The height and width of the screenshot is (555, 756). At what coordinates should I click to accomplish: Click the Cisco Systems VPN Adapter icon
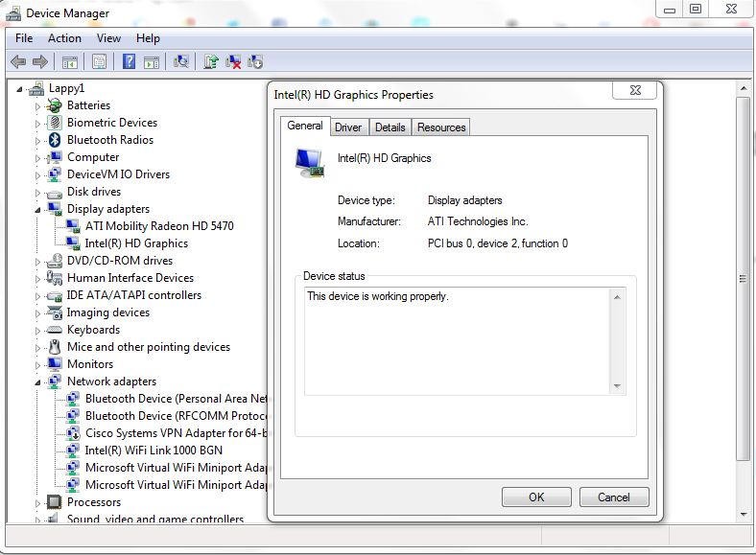(73, 433)
